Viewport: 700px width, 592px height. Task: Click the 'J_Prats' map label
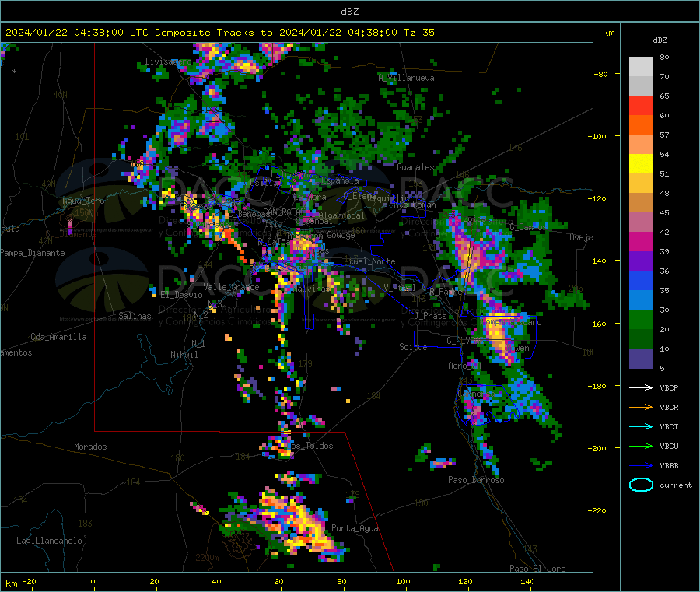(430, 316)
